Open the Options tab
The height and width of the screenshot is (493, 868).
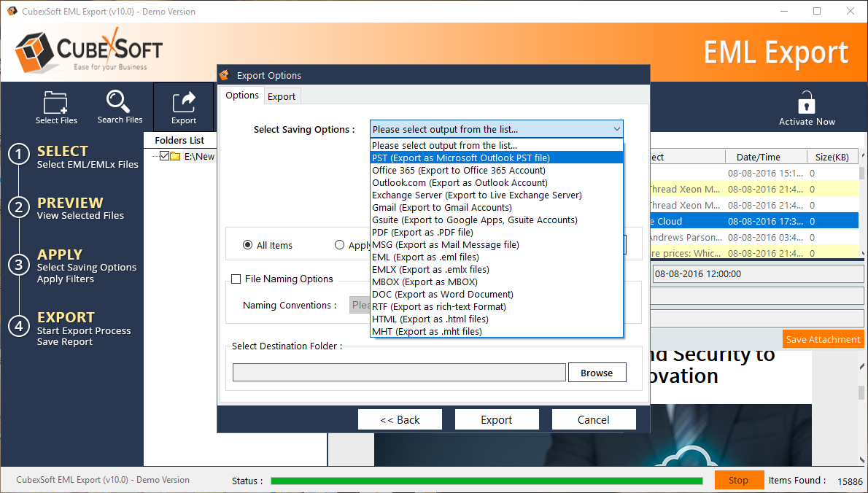pyautogui.click(x=241, y=96)
